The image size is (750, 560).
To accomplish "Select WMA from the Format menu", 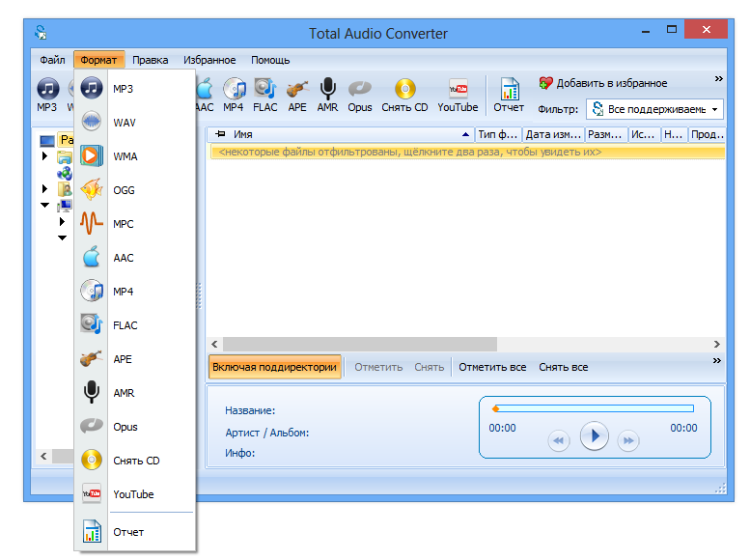I will [135, 156].
